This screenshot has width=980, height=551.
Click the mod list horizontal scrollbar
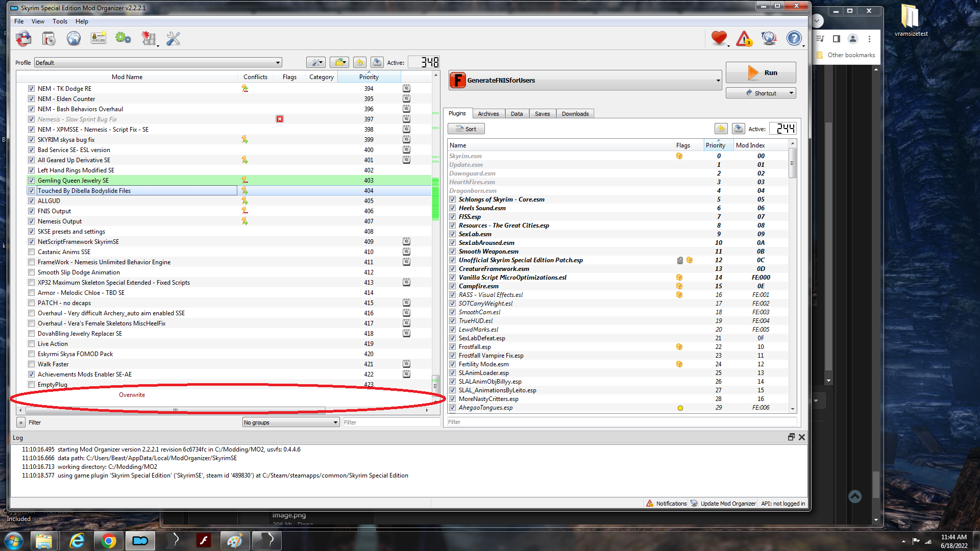coord(175,410)
